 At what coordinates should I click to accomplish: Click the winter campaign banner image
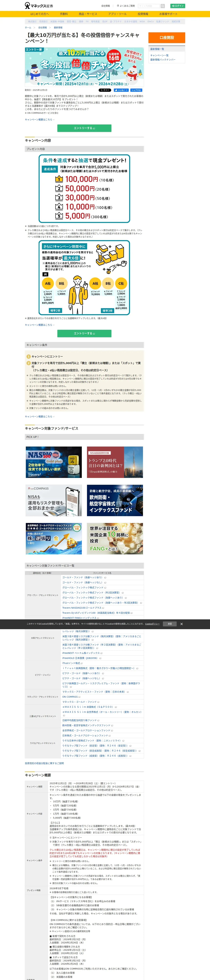coord(84,67)
